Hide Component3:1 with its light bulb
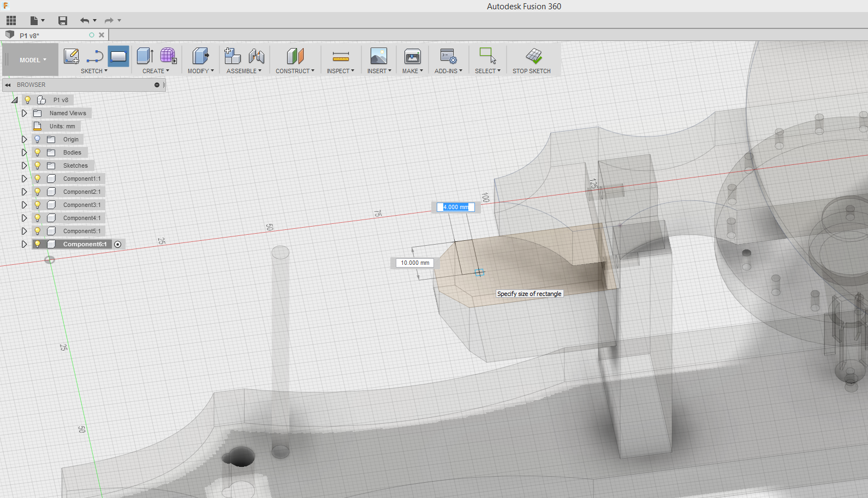This screenshot has width=868, height=498. 37,205
